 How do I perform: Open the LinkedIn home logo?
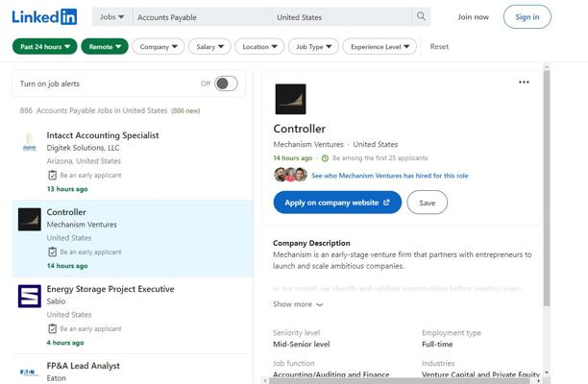(44, 17)
